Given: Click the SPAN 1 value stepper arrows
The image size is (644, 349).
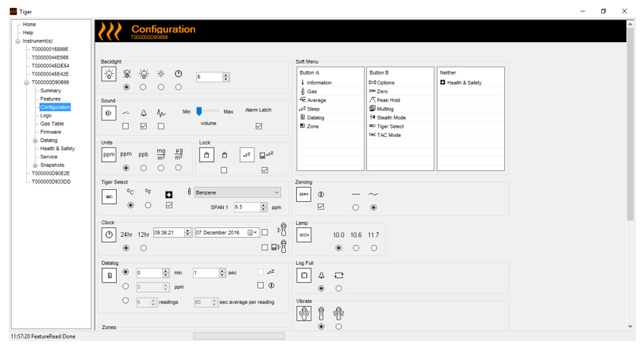Looking at the screenshot, I should [264, 207].
